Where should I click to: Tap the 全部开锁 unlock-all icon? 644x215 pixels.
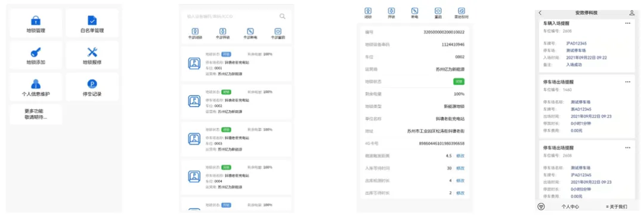coord(222,31)
